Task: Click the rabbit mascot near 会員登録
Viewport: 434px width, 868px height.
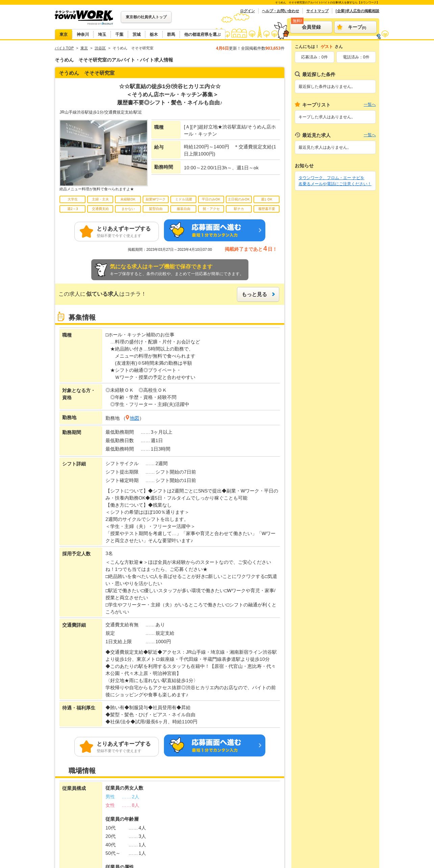Action: click(281, 30)
